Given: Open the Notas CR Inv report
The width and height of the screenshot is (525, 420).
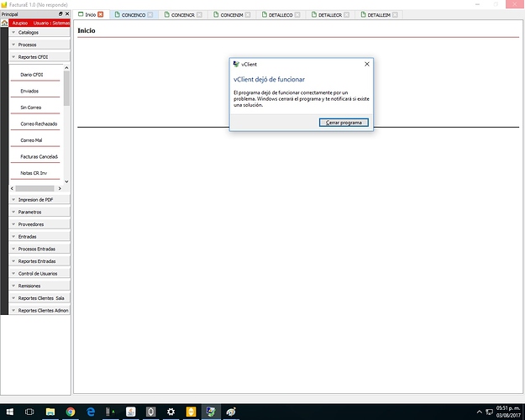Looking at the screenshot, I should [x=35, y=173].
